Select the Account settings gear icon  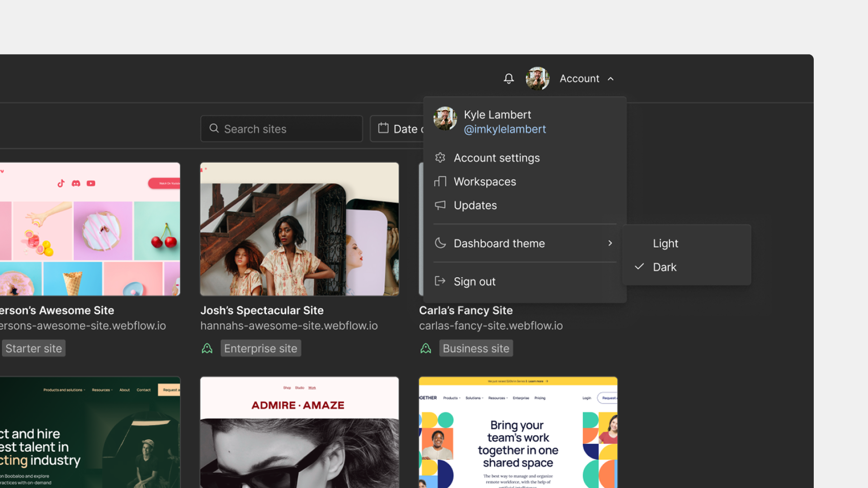[x=440, y=157]
